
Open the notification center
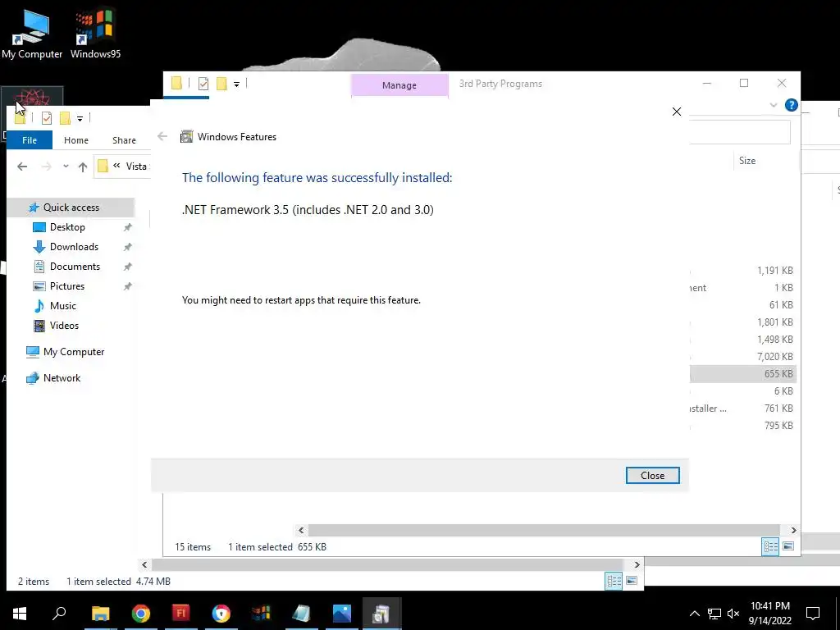click(x=813, y=614)
